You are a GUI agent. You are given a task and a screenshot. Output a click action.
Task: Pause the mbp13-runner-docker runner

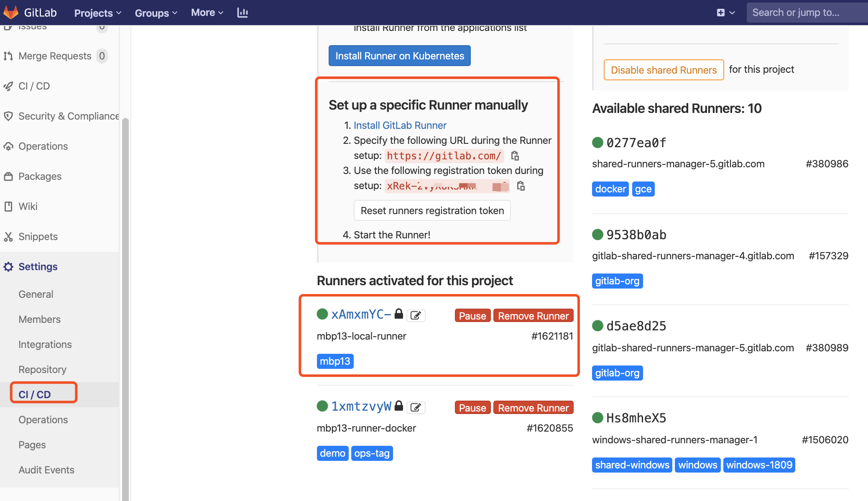point(472,408)
